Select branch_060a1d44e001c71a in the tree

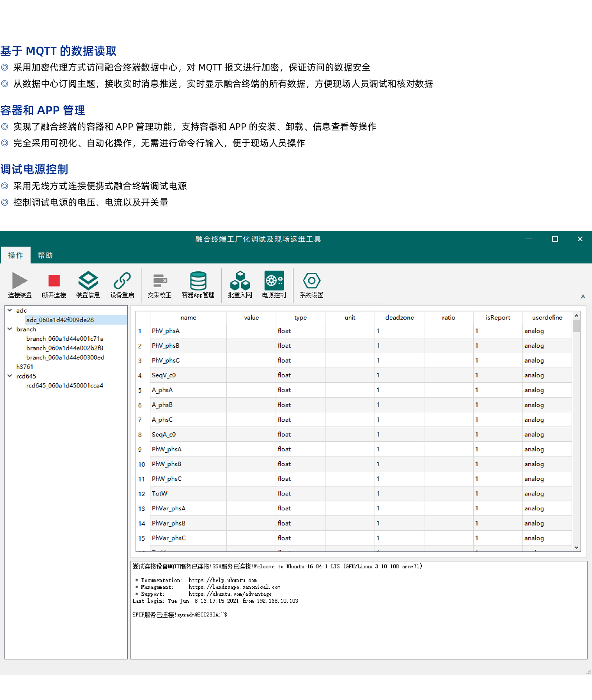(65, 338)
